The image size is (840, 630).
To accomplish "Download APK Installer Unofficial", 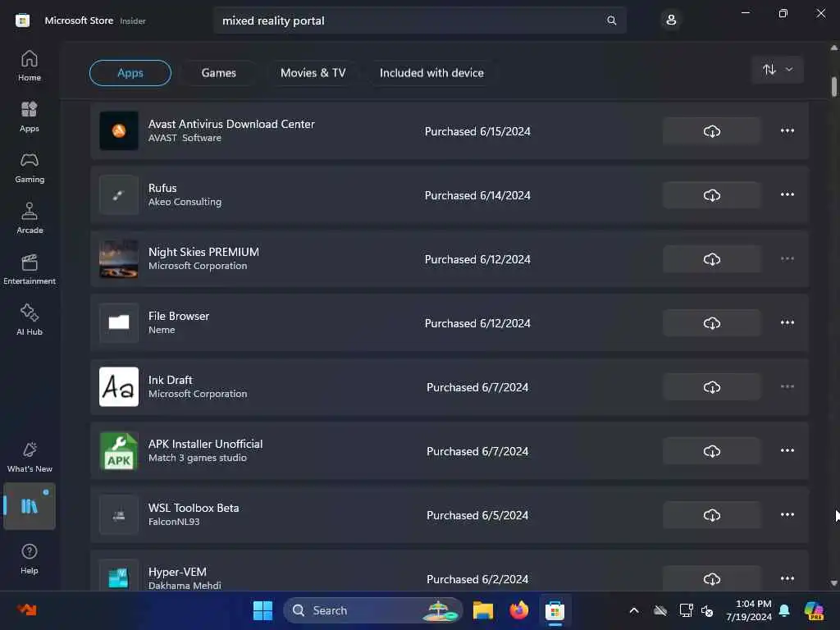I will [x=711, y=451].
